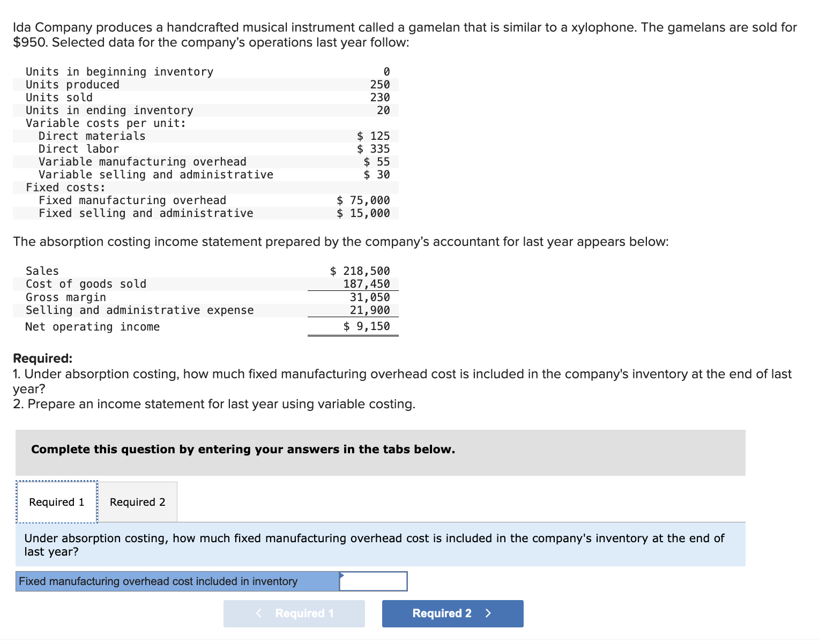Click the Cost of goods sold line
Screen dimensions: 819x644
click(161, 283)
